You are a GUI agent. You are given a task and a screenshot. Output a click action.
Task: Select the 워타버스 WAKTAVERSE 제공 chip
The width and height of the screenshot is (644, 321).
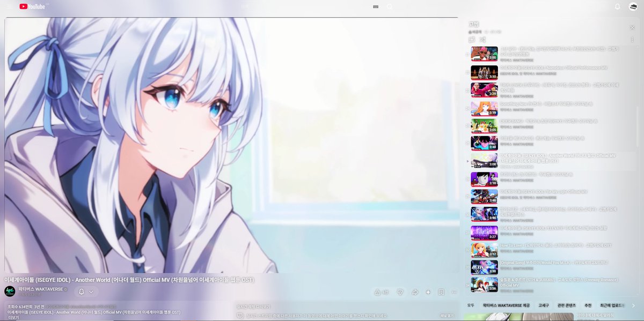506,305
